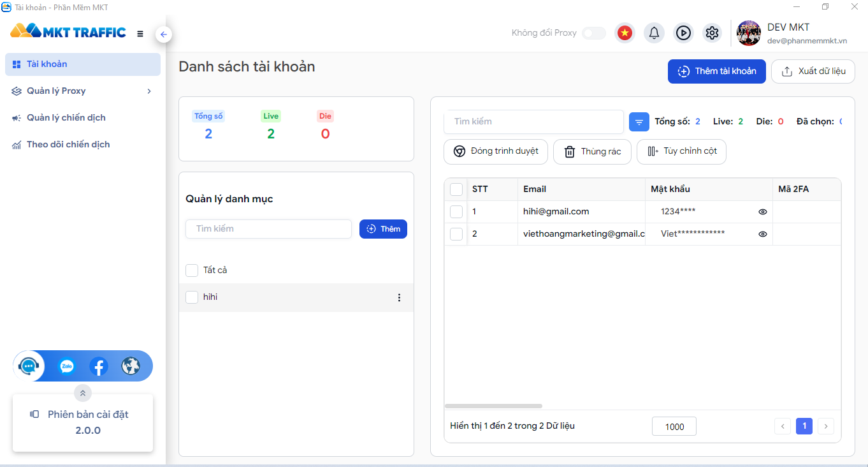The width and height of the screenshot is (868, 467).
Task: Open the Zalo contact icon in the sidebar
Action: click(66, 366)
